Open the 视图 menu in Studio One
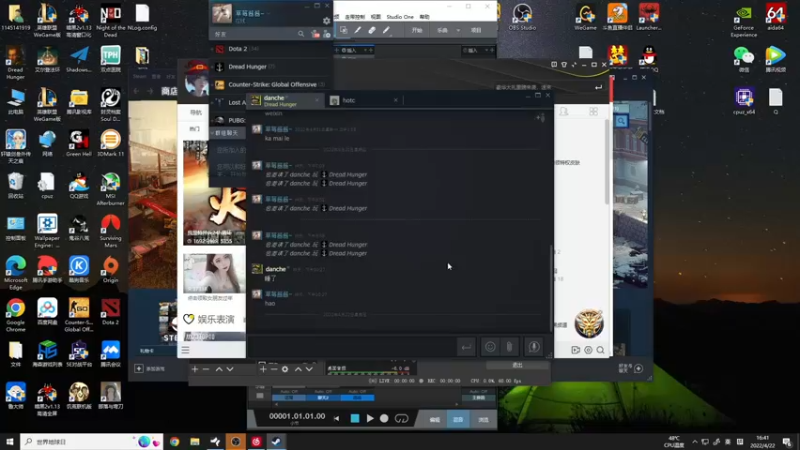This screenshot has height=450, width=800. click(x=376, y=17)
